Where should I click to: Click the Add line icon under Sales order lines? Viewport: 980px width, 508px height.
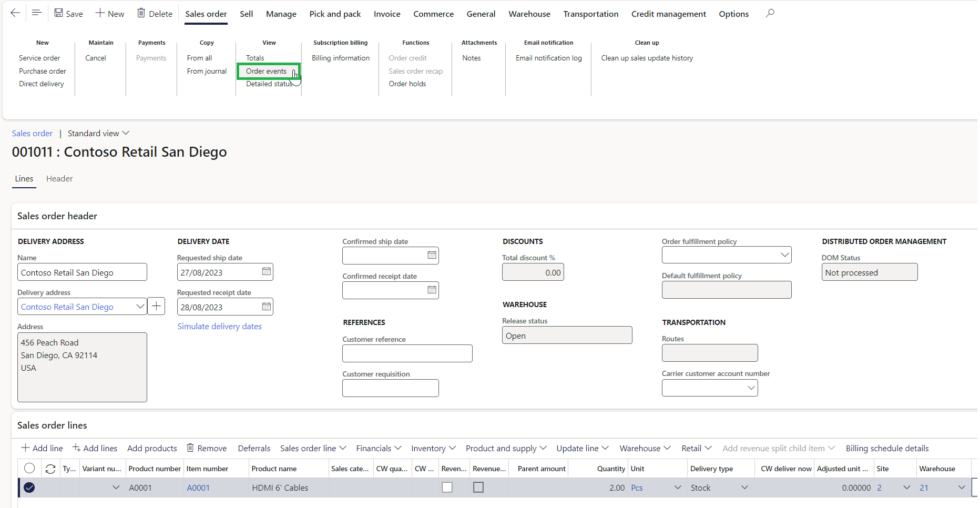point(25,448)
